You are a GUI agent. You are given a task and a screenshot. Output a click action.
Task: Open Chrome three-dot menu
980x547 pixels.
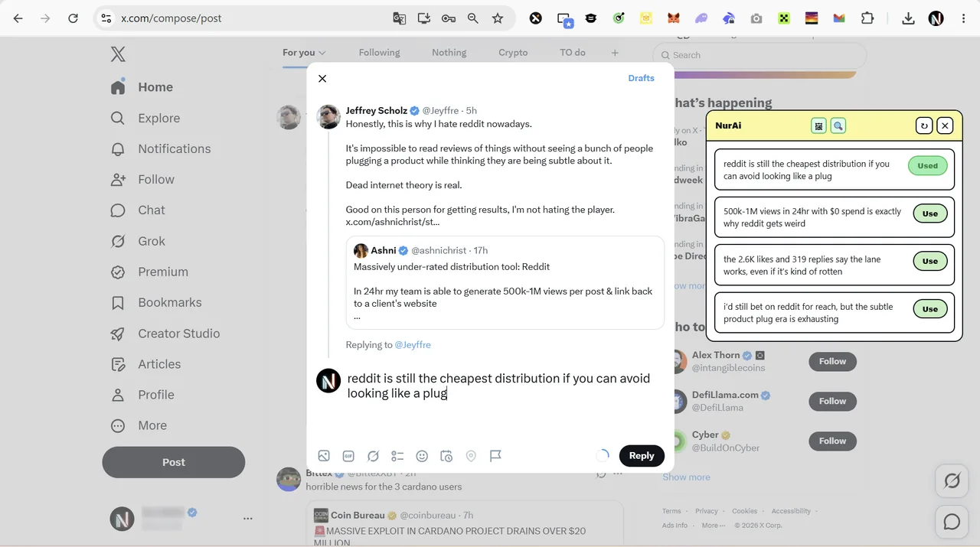963,18
